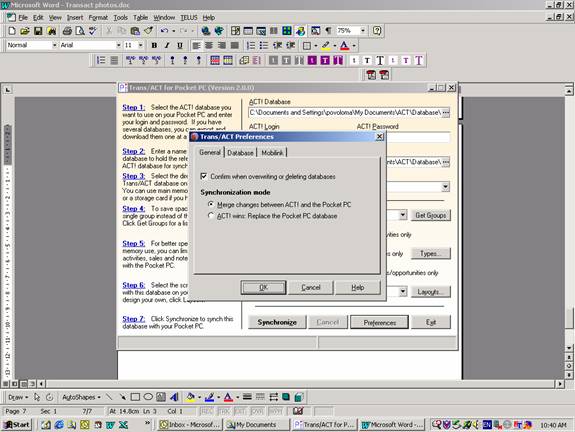575x432 pixels.
Task: Open the Windows Start button
Action: pyautogui.click(x=17, y=425)
